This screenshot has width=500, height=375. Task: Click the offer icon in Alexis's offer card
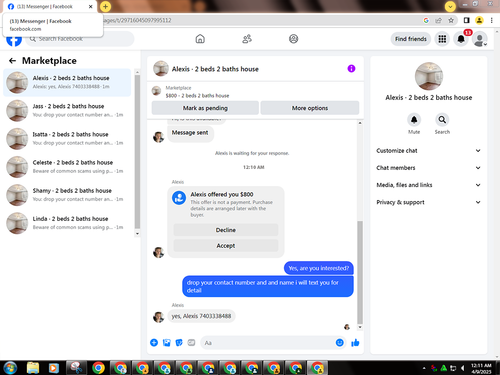(x=179, y=198)
